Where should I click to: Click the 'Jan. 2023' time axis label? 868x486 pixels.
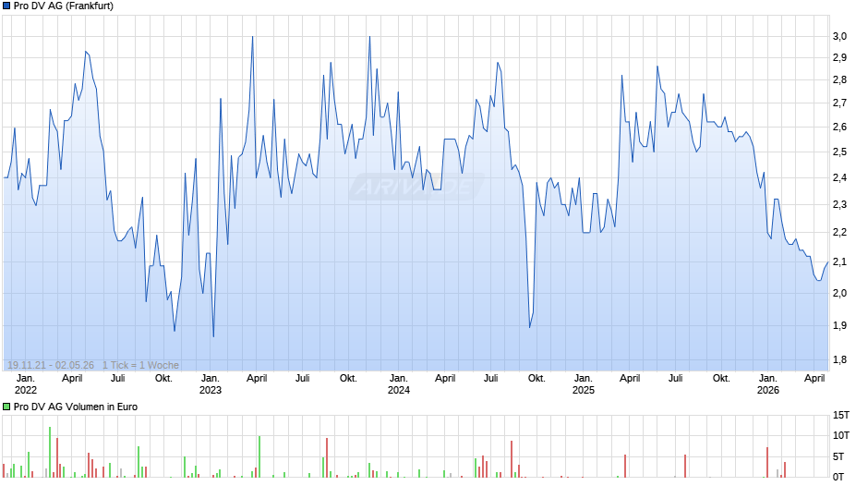(211, 384)
